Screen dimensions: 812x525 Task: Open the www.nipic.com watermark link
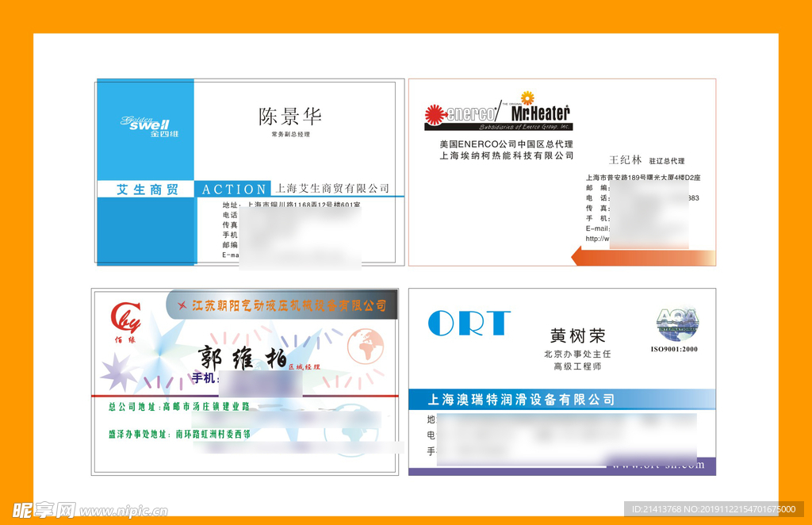pyautogui.click(x=123, y=511)
